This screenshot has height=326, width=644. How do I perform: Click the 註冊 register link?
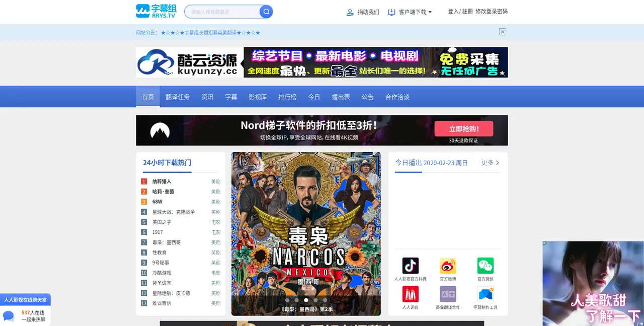click(x=467, y=11)
